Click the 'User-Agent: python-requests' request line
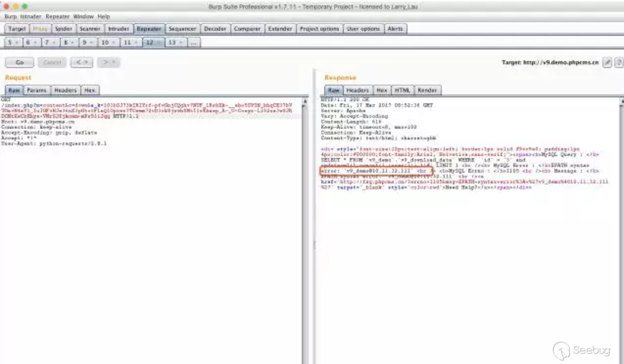 [54, 143]
